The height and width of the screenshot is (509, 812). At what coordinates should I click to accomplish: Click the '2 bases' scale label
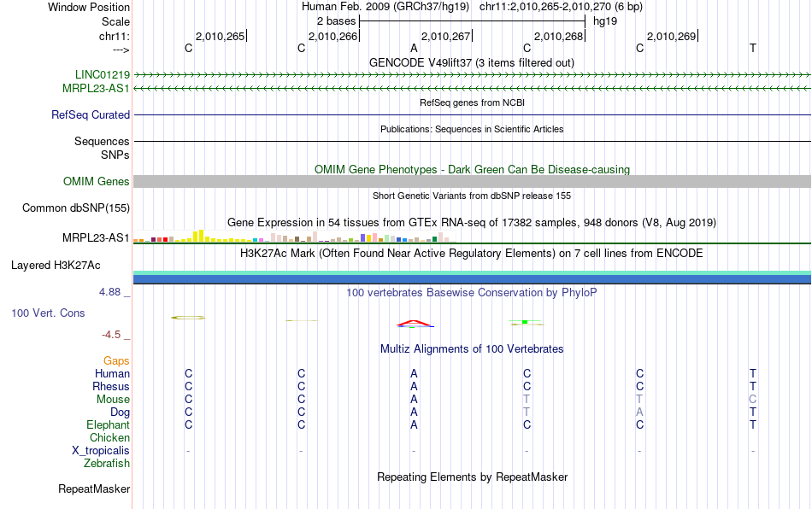(337, 21)
